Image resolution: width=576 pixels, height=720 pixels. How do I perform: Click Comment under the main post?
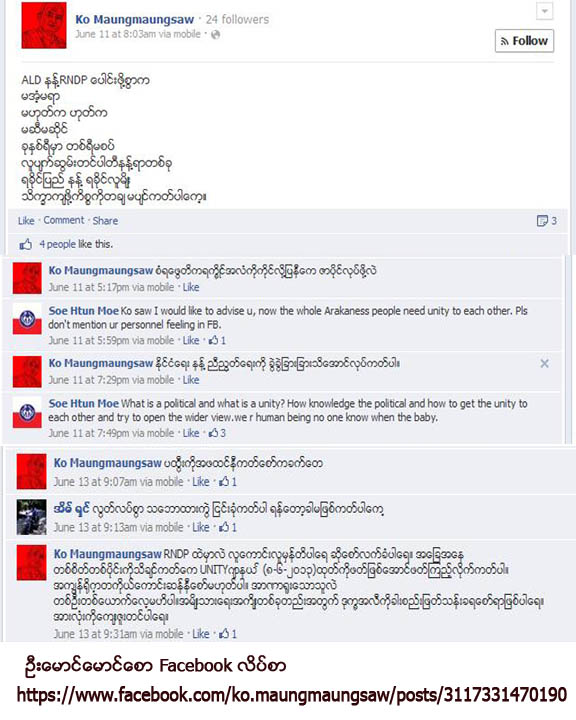click(x=64, y=220)
